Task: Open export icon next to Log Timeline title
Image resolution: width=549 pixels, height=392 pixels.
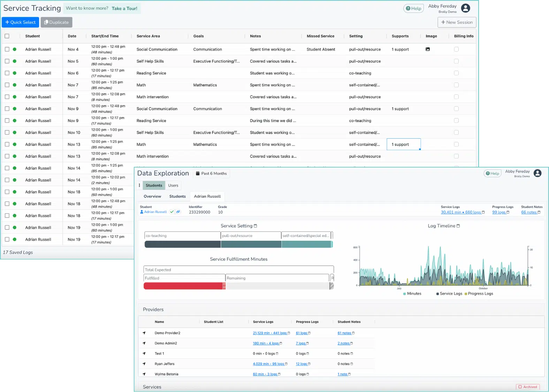Action: 458,226
